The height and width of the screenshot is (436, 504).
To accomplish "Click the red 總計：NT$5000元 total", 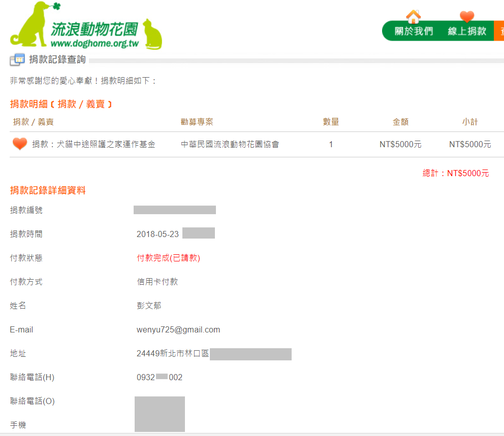I will (456, 174).
